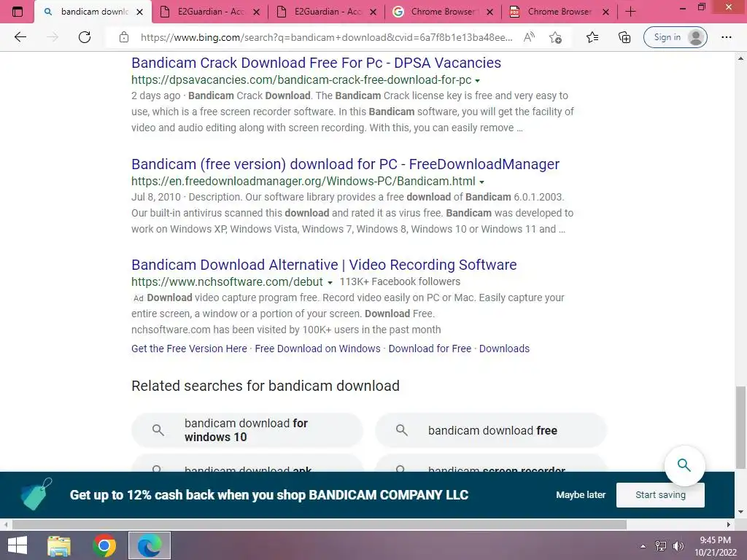This screenshot has height=560, width=747.
Task: Search bandicam download for windows 10
Action: (247, 430)
